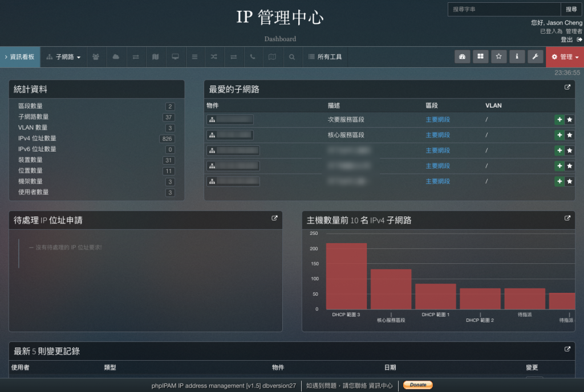Click the 裝置數量 badge 31
Image resolution: width=584 pixels, height=392 pixels.
[x=168, y=160]
